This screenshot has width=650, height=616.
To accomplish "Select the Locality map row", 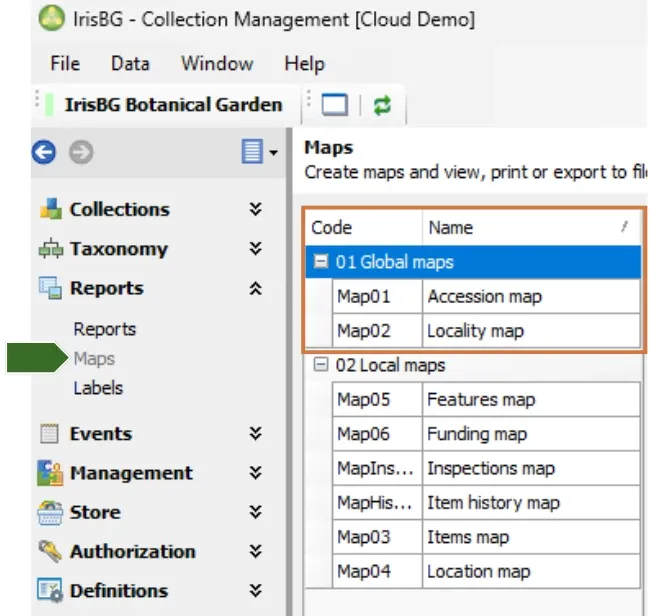I will click(486, 331).
